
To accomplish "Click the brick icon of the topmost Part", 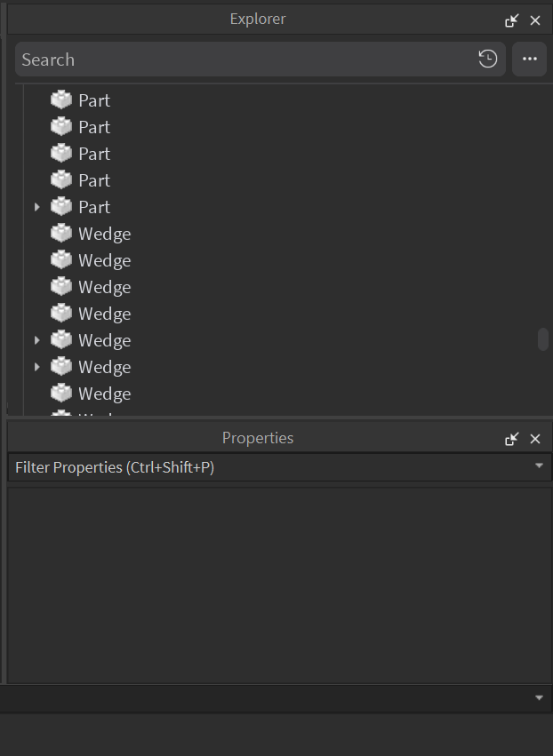I will [61, 100].
